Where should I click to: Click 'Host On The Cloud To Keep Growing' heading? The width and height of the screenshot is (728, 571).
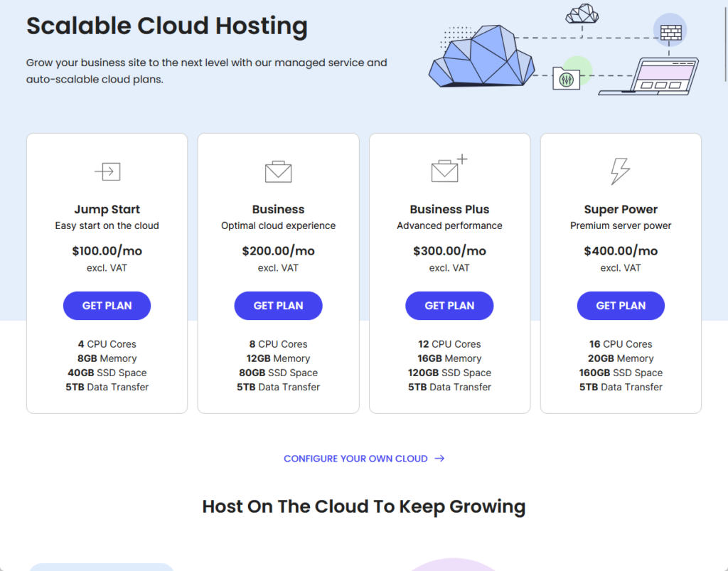pyautogui.click(x=364, y=507)
